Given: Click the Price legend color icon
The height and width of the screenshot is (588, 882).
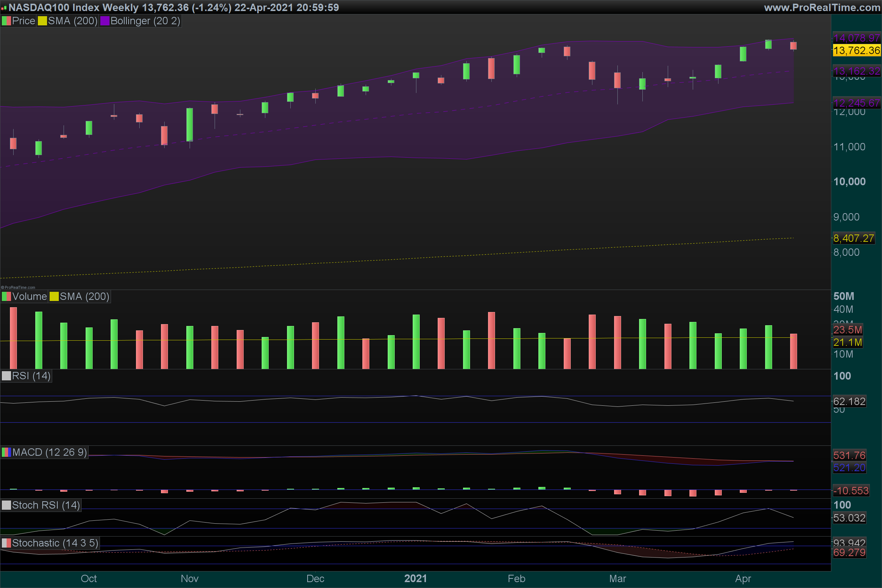Looking at the screenshot, I should 6,21.
